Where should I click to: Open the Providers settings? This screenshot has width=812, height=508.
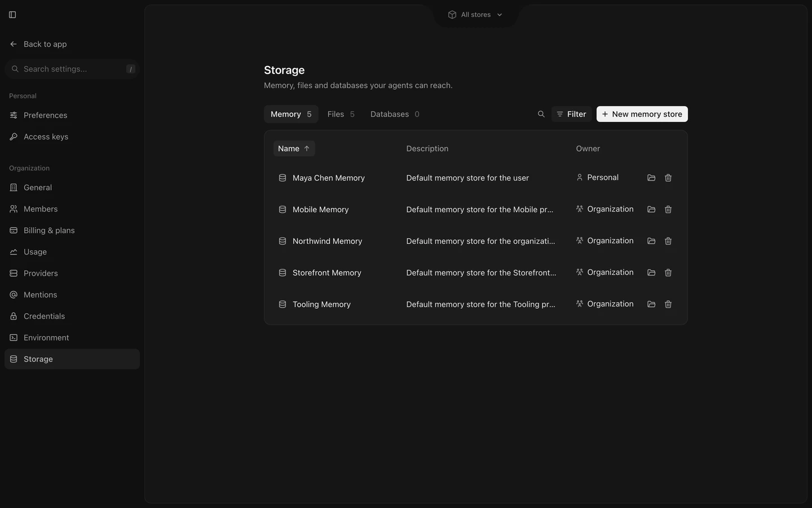tap(72, 273)
